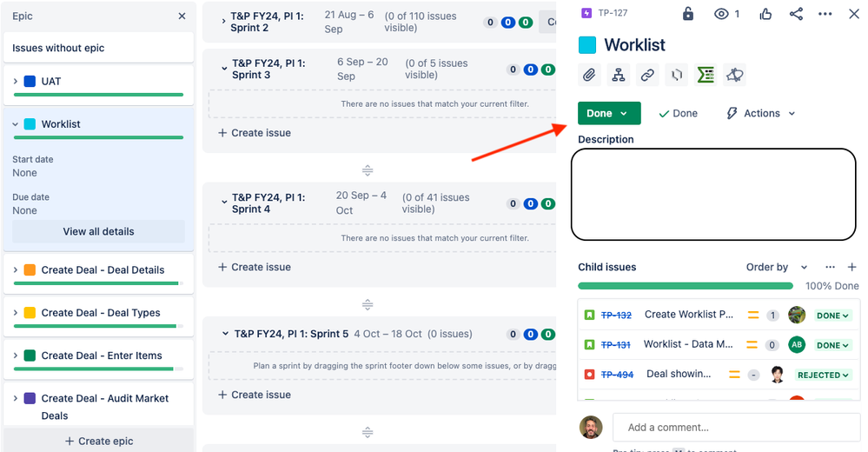The image size is (868, 452).
Task: Close the TP-127 issue detail panel
Action: [854, 14]
